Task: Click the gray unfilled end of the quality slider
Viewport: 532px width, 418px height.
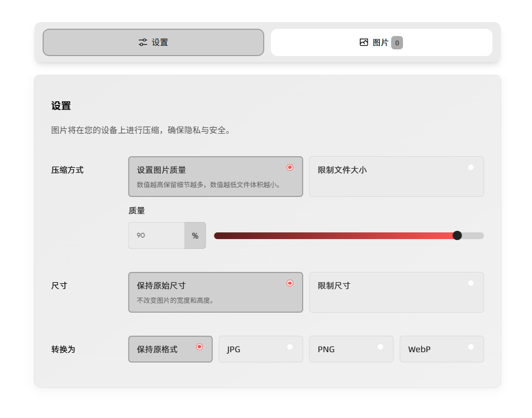Action: [473, 235]
